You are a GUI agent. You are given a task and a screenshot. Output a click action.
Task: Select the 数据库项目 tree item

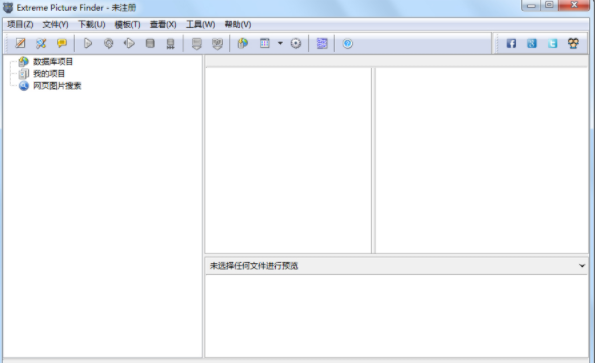coord(53,61)
